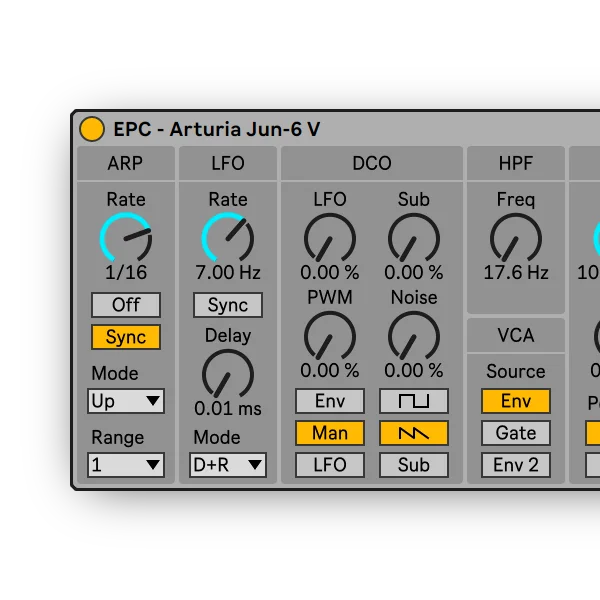The image size is (600, 600).
Task: Click the LFO Delay knob
Action: tap(228, 374)
